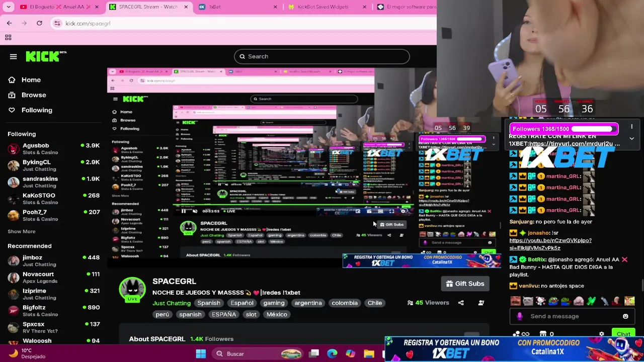
Task: Click the Search field on Kick
Action: pyautogui.click(x=322, y=56)
